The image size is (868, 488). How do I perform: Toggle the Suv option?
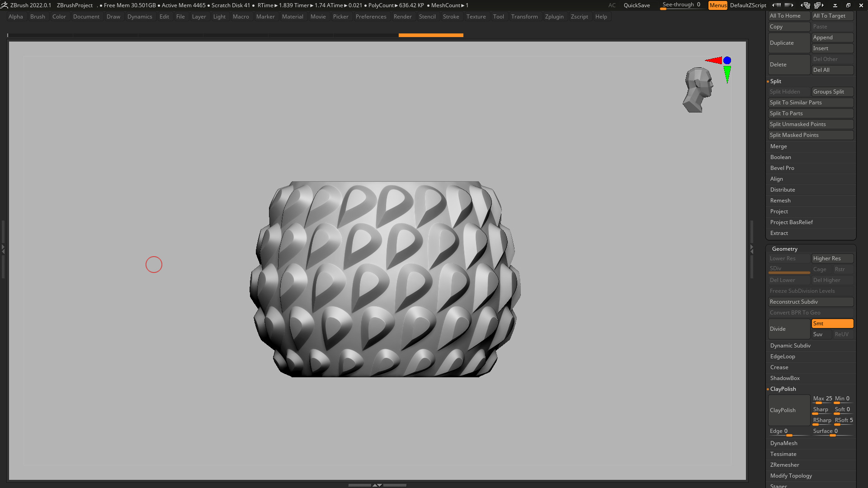822,334
